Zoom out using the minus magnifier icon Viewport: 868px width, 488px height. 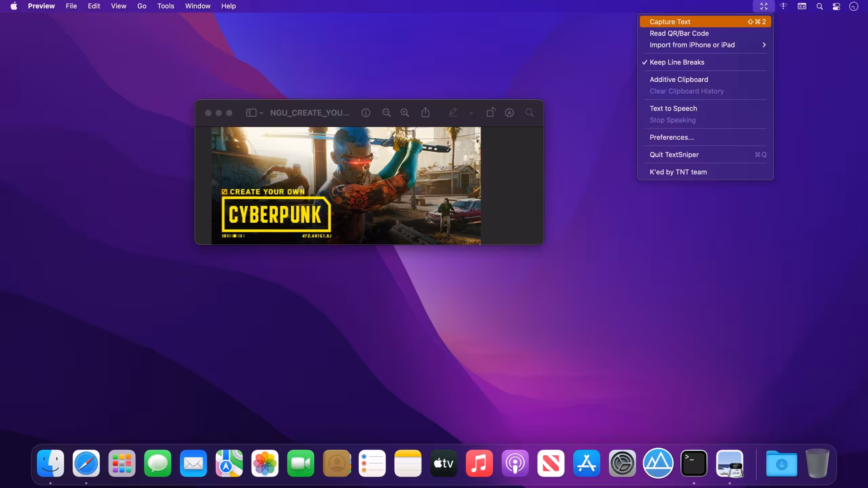click(x=386, y=113)
